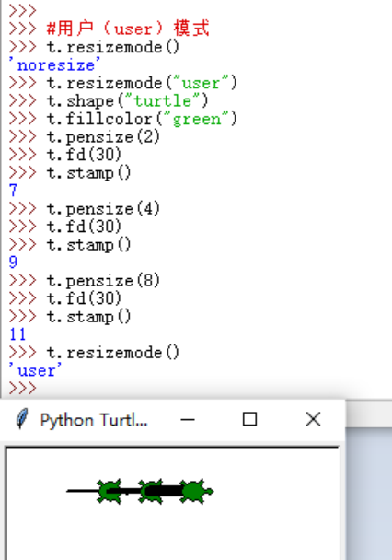Click the 'noresize' output text
This screenshot has width=392, height=560.
point(54,65)
